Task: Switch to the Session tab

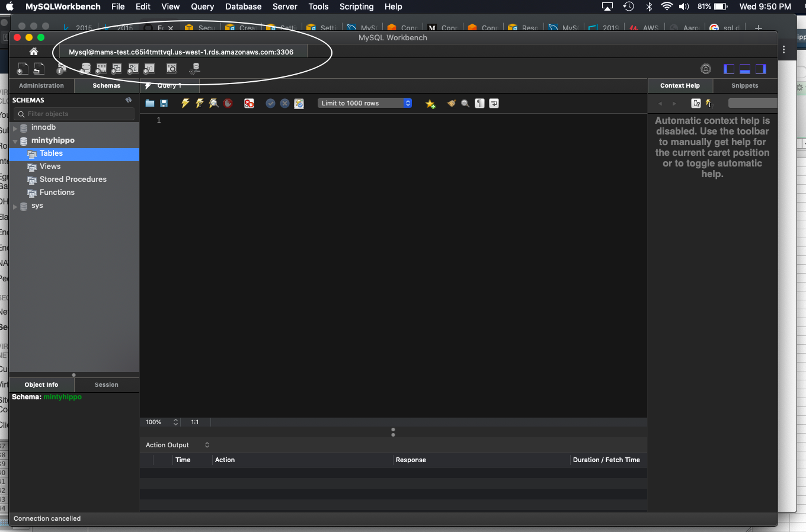Action: (x=107, y=384)
